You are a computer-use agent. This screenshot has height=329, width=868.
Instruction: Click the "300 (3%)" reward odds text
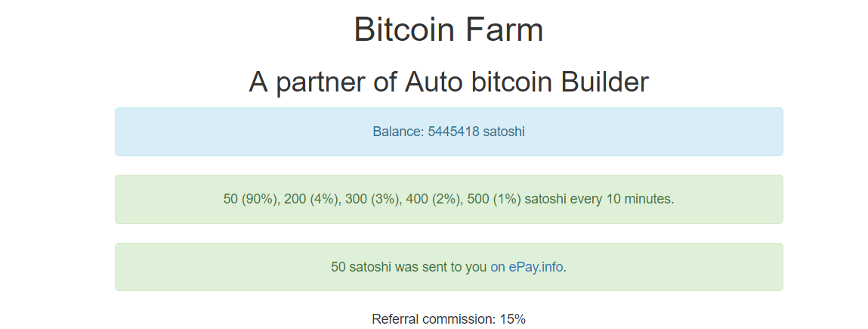[372, 200]
